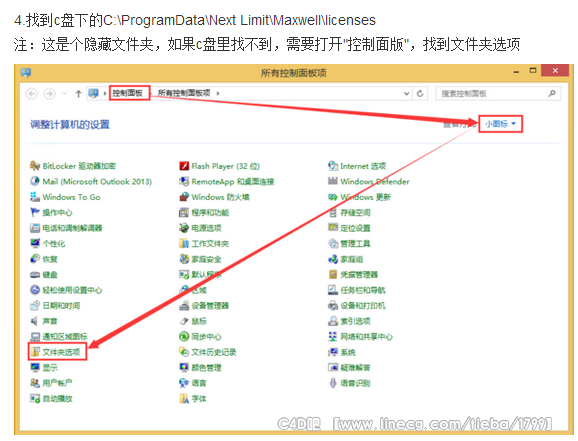Viewport: 578px width, 441px height.
Task: Open the 家庭安全 icon
Action: tap(184, 259)
